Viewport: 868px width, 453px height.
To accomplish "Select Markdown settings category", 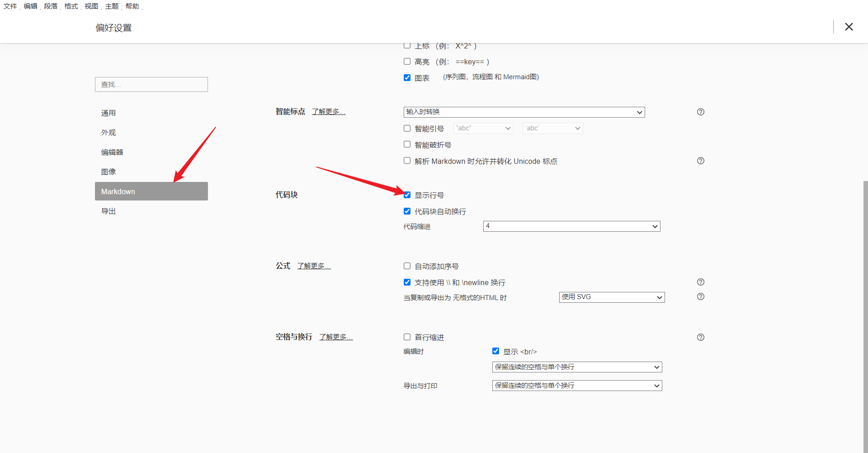I will click(151, 191).
